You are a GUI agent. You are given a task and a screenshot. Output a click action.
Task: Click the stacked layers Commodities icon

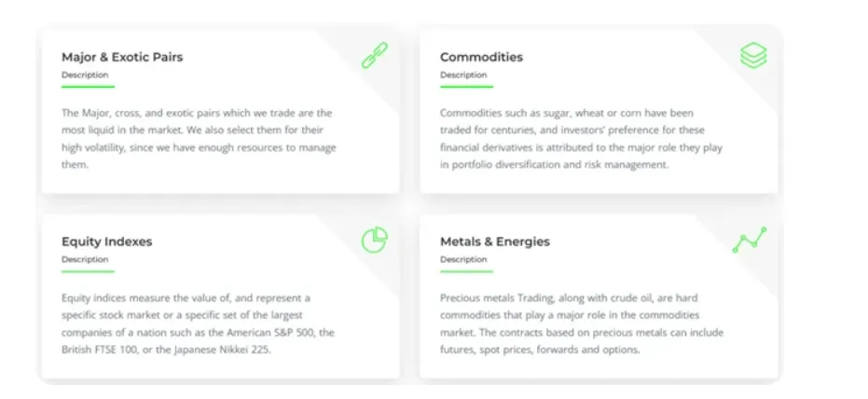753,56
